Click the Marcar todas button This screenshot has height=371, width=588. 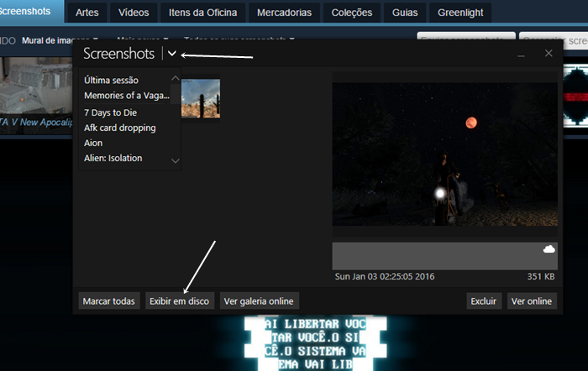click(108, 301)
